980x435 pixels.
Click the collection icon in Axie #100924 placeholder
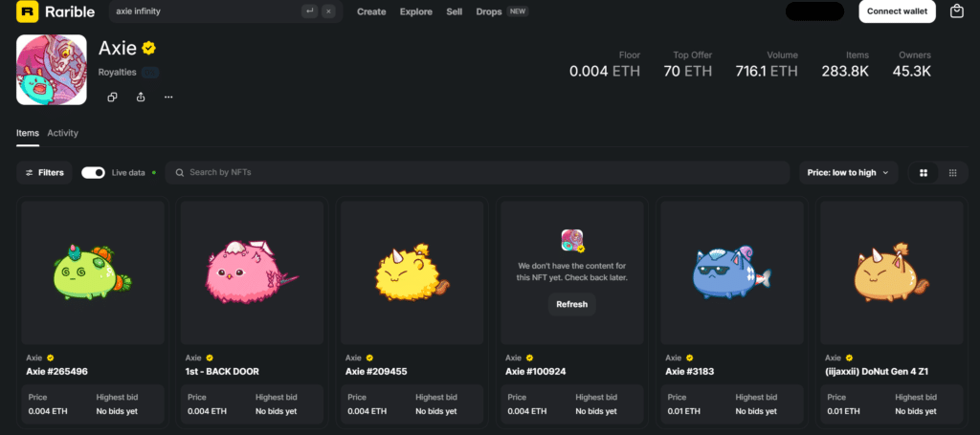[x=572, y=240]
